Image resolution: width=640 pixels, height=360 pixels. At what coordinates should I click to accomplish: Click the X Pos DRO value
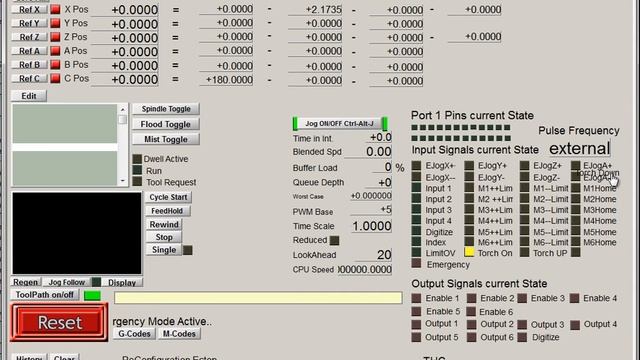[x=125, y=10]
